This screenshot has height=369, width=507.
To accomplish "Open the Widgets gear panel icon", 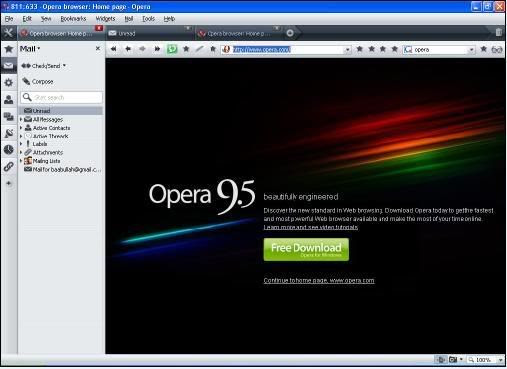I will click(9, 82).
